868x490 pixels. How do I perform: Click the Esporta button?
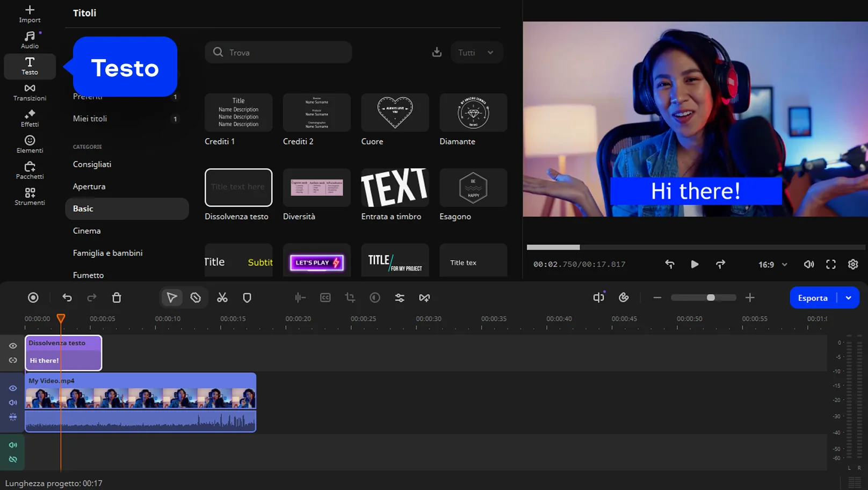(812, 298)
